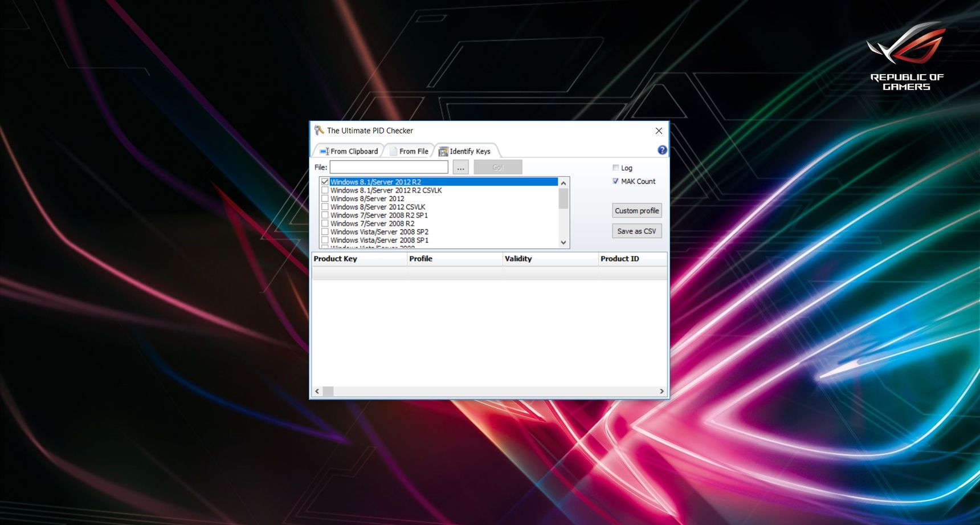Click the profile list vertical scrollbar thumb
This screenshot has width=980, height=525.
point(563,199)
